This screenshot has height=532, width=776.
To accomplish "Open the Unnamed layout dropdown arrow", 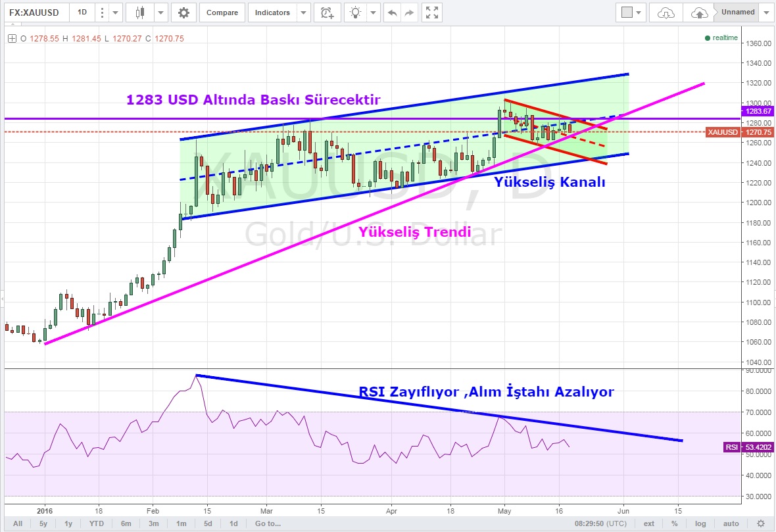I will pyautogui.click(x=766, y=12).
